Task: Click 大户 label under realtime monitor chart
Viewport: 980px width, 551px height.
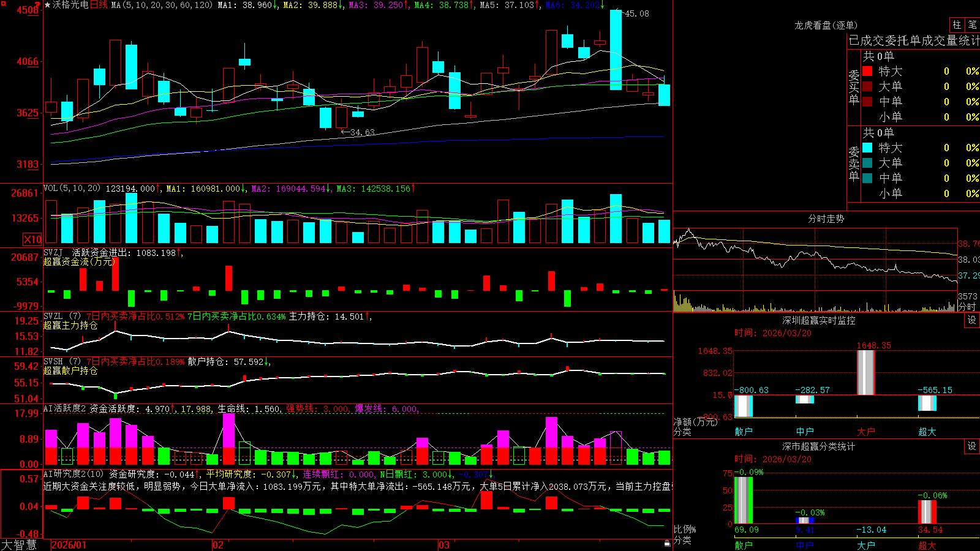Action: pos(865,432)
